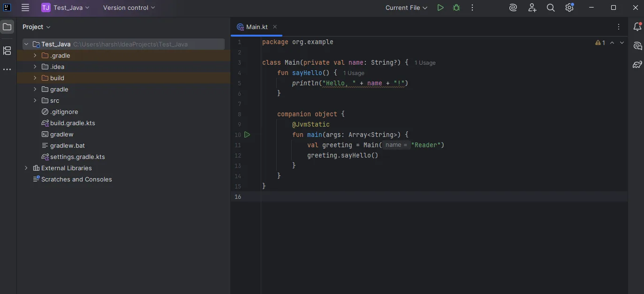Open the Notifications bell icon
The width and height of the screenshot is (644, 294).
click(637, 27)
